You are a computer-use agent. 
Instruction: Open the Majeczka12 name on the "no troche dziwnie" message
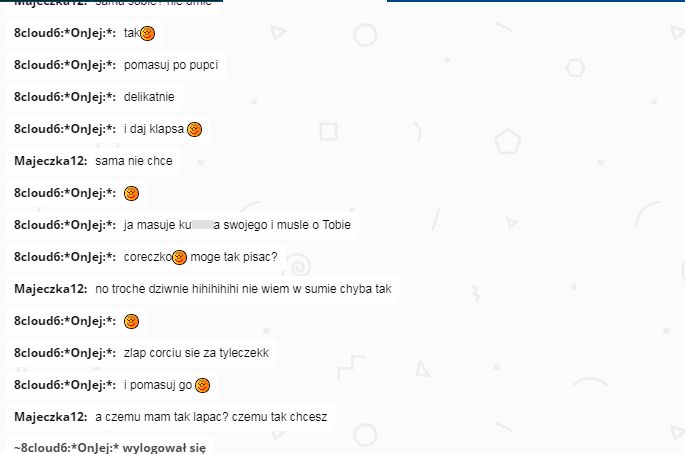[x=51, y=289]
